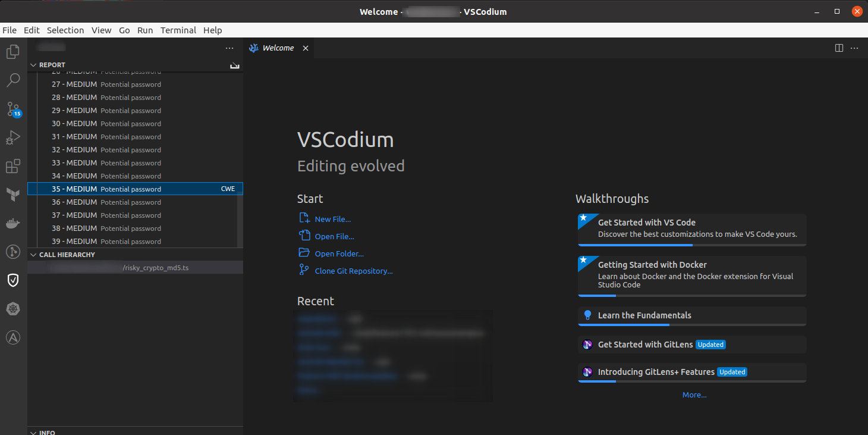Open the Terminal menu
The image size is (868, 435).
[x=178, y=30]
